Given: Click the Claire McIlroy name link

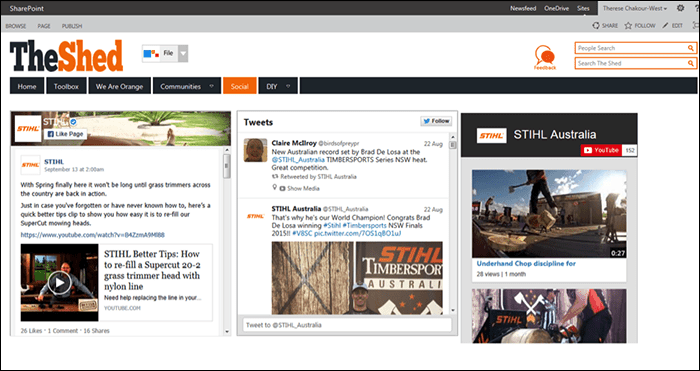Looking at the screenshot, I should (x=294, y=143).
